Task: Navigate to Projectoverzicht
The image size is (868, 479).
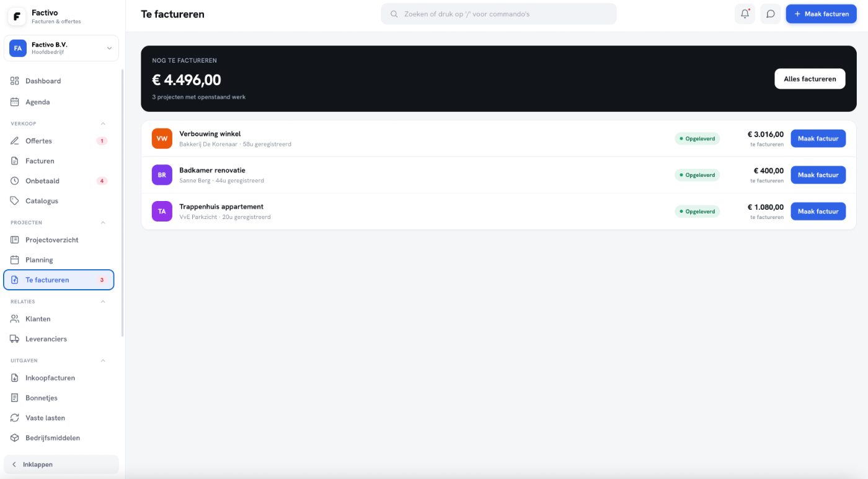Action: tap(59, 239)
